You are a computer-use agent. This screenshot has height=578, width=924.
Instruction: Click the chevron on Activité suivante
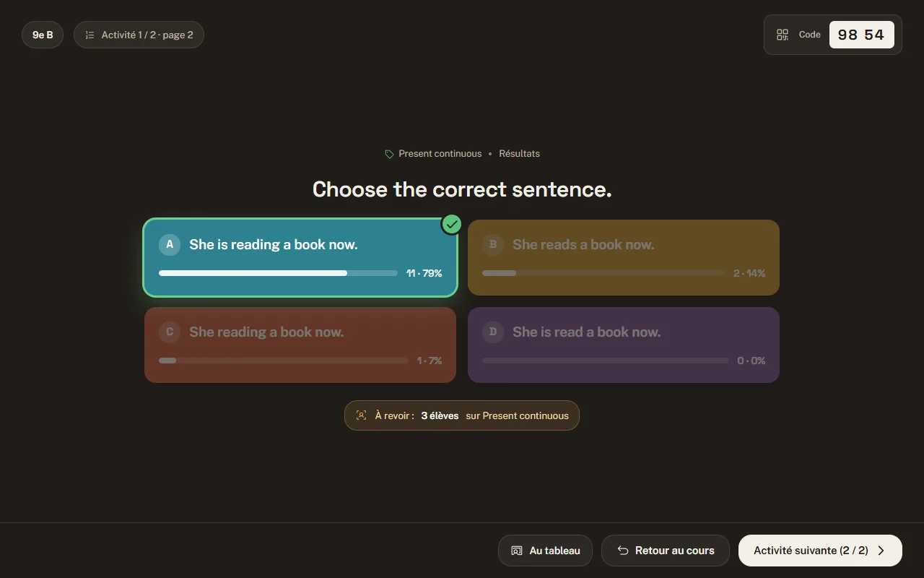coord(881,551)
